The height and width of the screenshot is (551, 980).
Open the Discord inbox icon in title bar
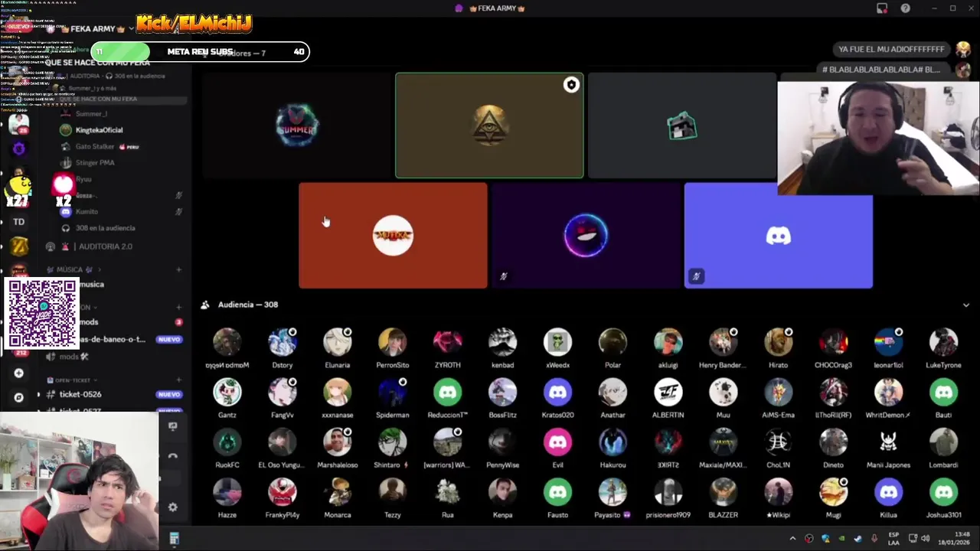click(882, 8)
